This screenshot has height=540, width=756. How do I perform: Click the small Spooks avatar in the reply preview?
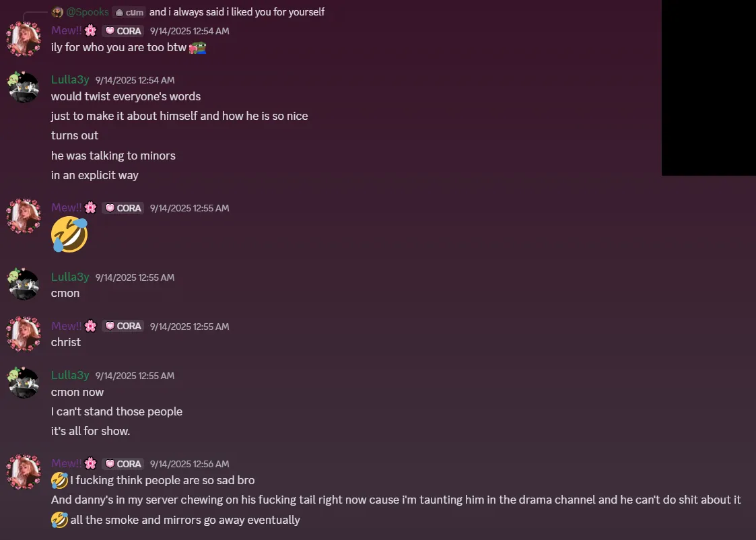57,12
